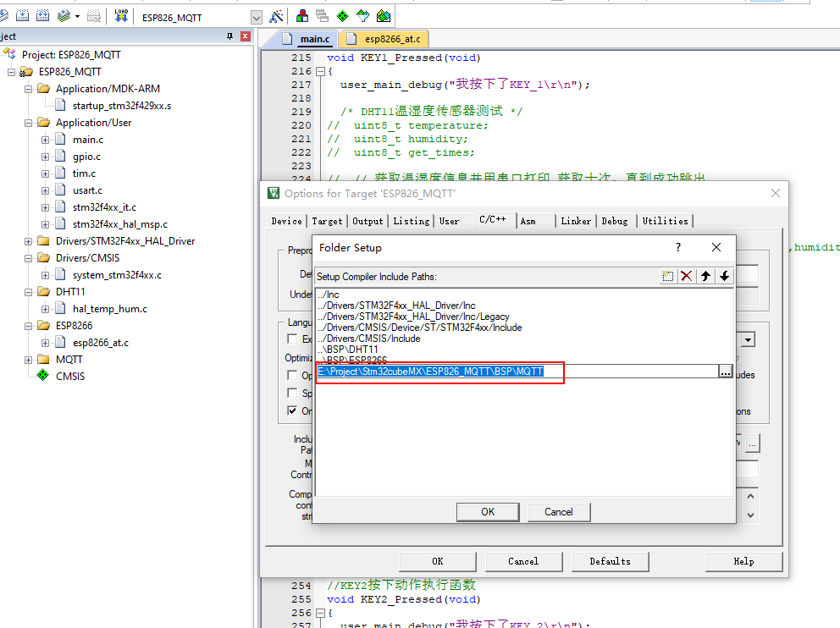Click the New (Insert) path icon in Folder Setup
The width and height of the screenshot is (840, 628).
(667, 276)
